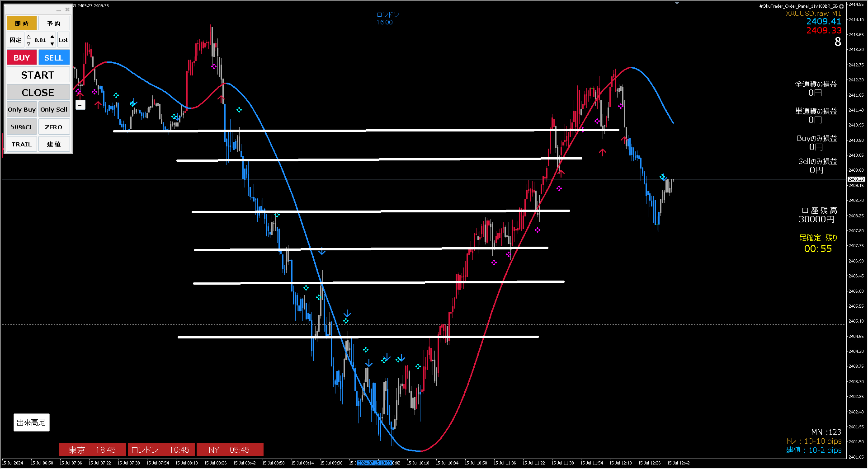Click the 0.01 lot size field
Screen dimensions: 868x469
(40, 40)
